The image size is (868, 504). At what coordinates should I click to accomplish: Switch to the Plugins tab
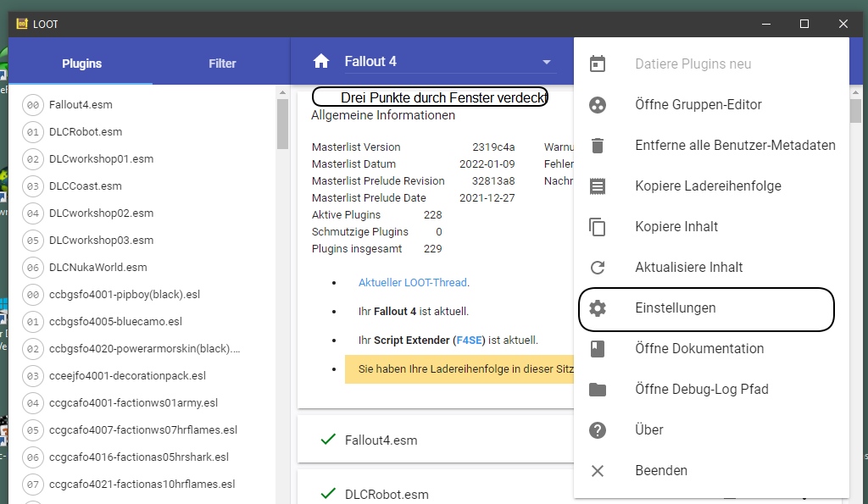(x=81, y=64)
